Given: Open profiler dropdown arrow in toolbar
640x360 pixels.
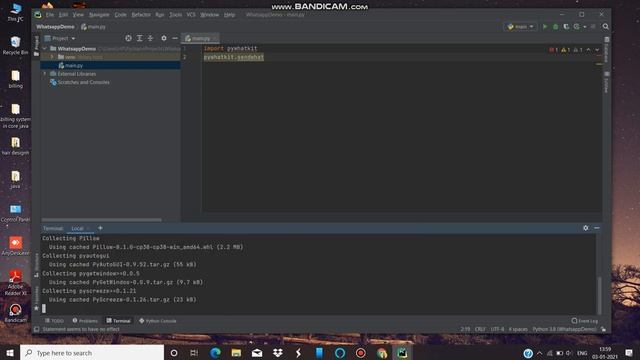Looking at the screenshot, I should click(584, 27).
